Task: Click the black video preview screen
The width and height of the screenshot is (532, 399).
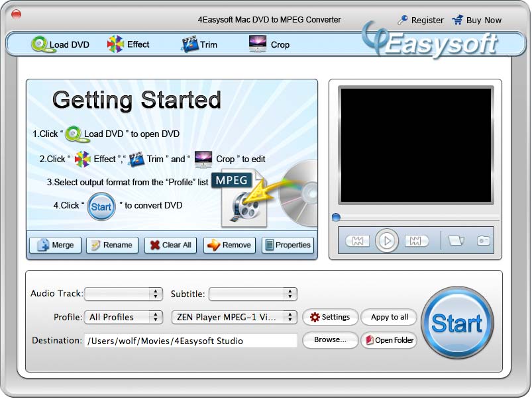Action: (416, 145)
